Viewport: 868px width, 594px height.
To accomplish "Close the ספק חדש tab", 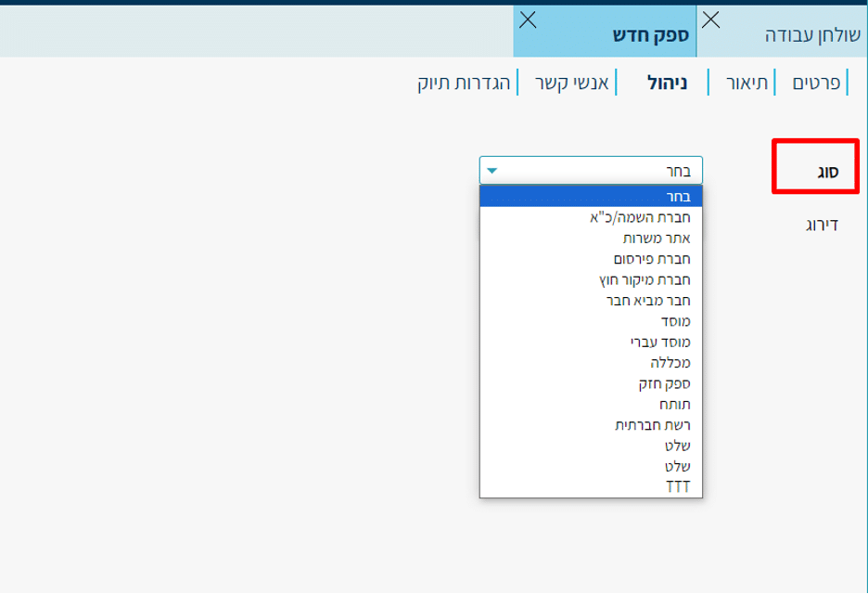I will 528,19.
